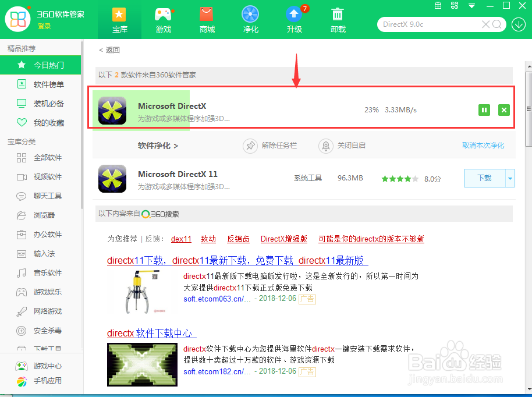This screenshot has height=397, width=532.
Task: Click 取消本次净化 link
Action: pyautogui.click(x=483, y=146)
